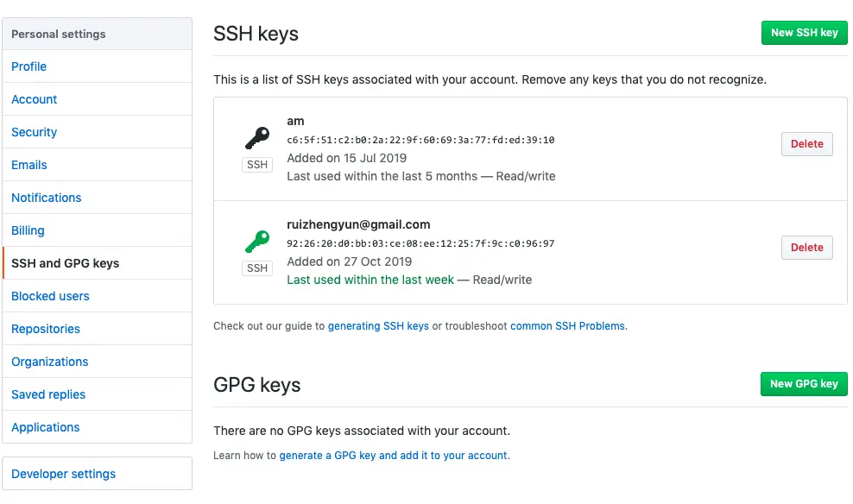Open Notifications settings

[47, 198]
